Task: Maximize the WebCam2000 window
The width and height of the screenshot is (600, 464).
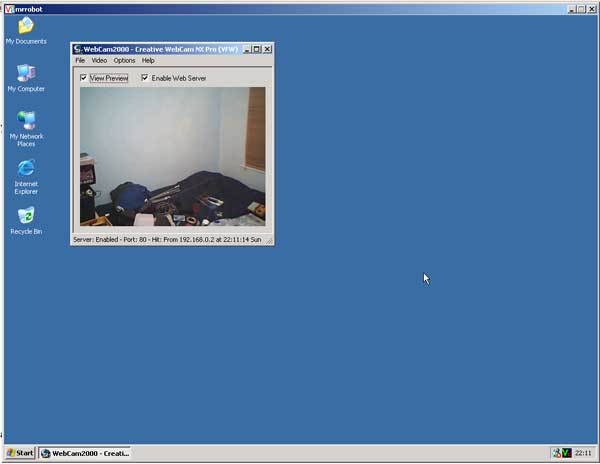Action: pyautogui.click(x=256, y=49)
